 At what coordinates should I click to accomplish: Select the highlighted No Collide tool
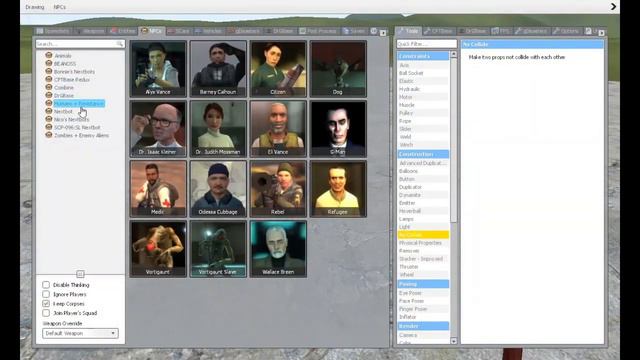coord(423,235)
